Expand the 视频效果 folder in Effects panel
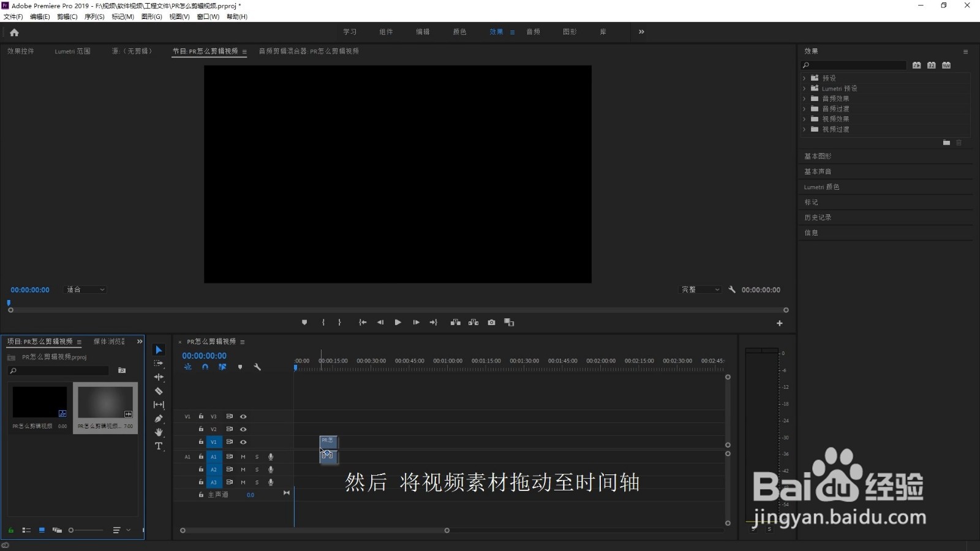Image resolution: width=980 pixels, height=551 pixels. pos(805,119)
